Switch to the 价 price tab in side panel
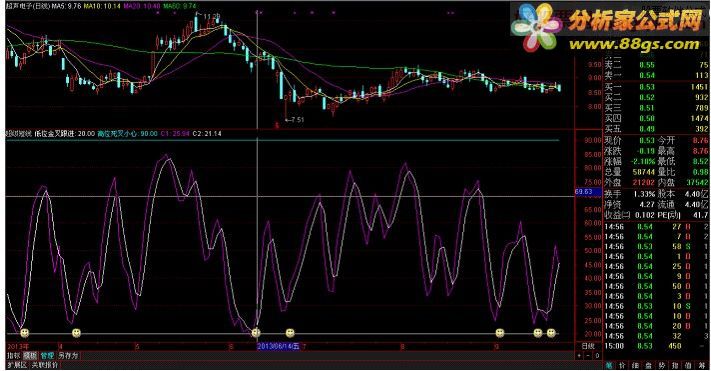The image size is (711, 371). [622, 365]
